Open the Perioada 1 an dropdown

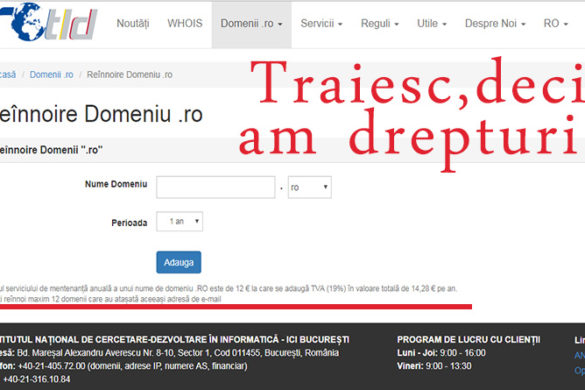tap(179, 222)
